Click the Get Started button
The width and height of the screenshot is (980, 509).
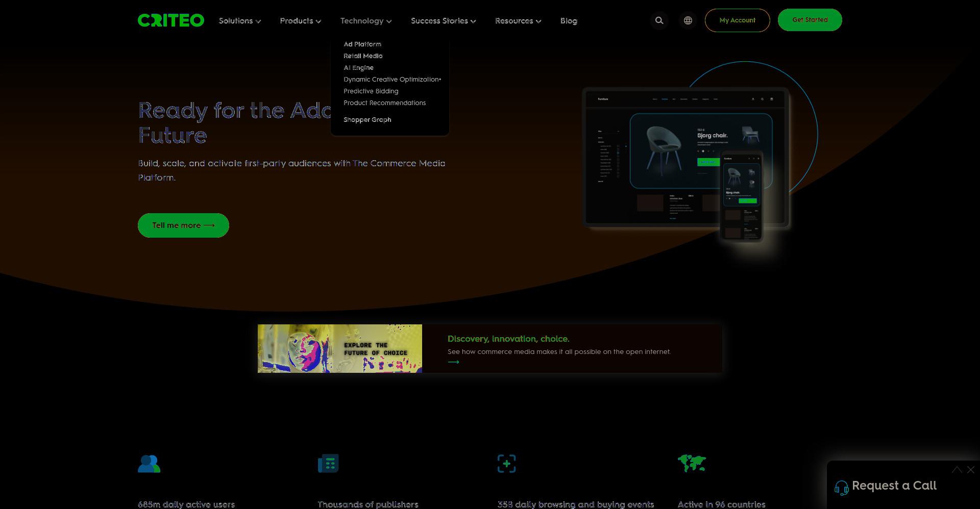point(810,20)
